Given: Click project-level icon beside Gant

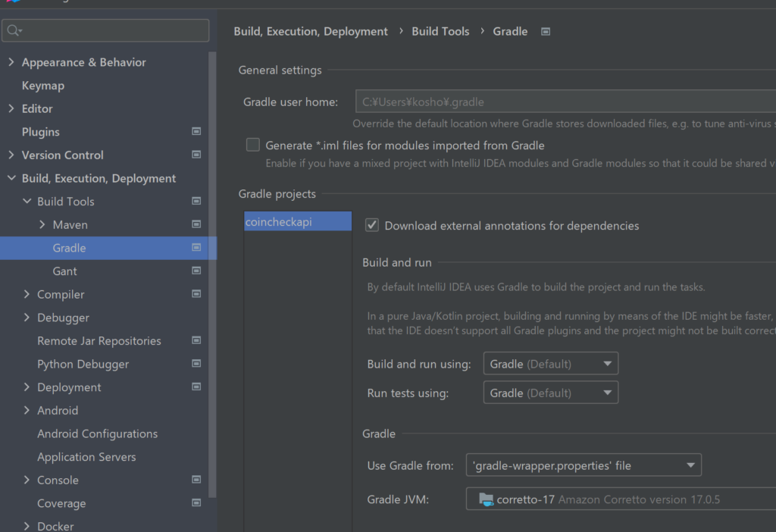Looking at the screenshot, I should [196, 271].
